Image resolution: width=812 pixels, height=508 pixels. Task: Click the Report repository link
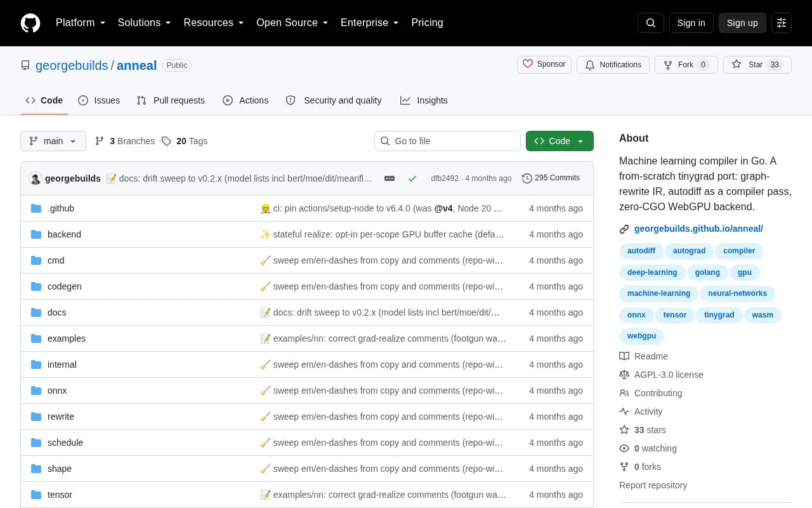[653, 485]
